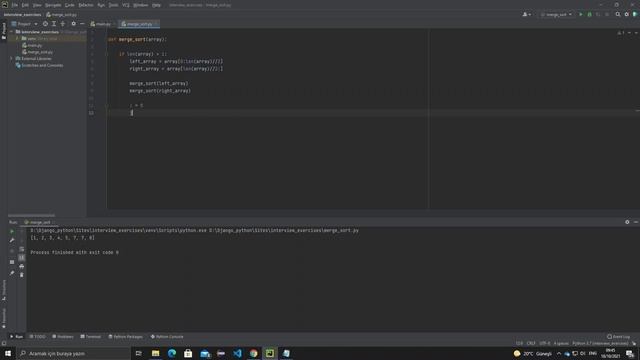This screenshot has height=360, width=640.
Task: Rerun merge_sort in Run panel
Action: tap(12, 231)
